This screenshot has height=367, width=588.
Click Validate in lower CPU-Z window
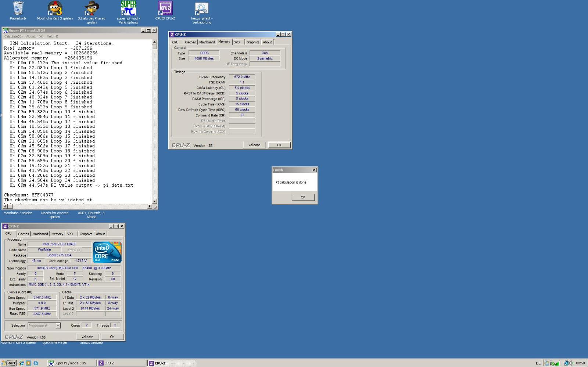point(87,337)
